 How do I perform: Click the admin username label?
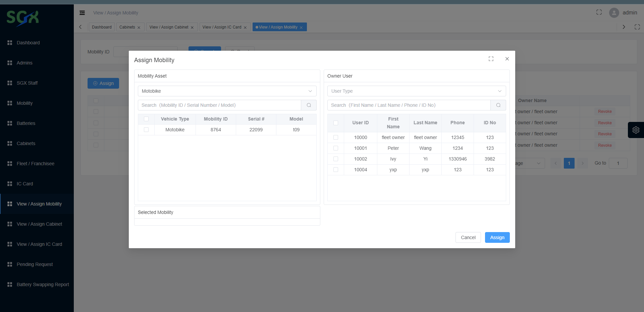630,12
